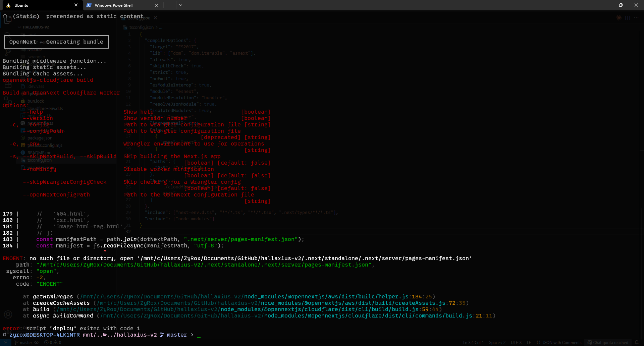Image resolution: width=644 pixels, height=346 pixels.
Task: Maximize the Windows Terminal window
Action: (621, 5)
